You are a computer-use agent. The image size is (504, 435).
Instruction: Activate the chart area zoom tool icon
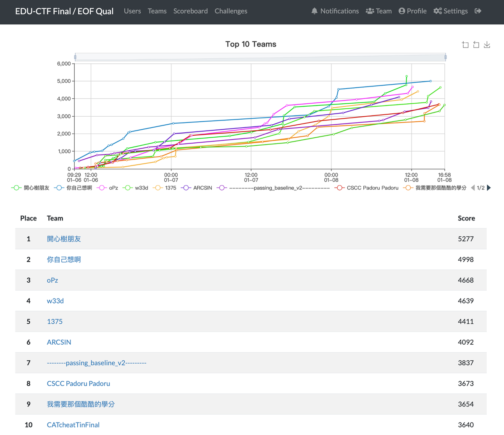465,45
